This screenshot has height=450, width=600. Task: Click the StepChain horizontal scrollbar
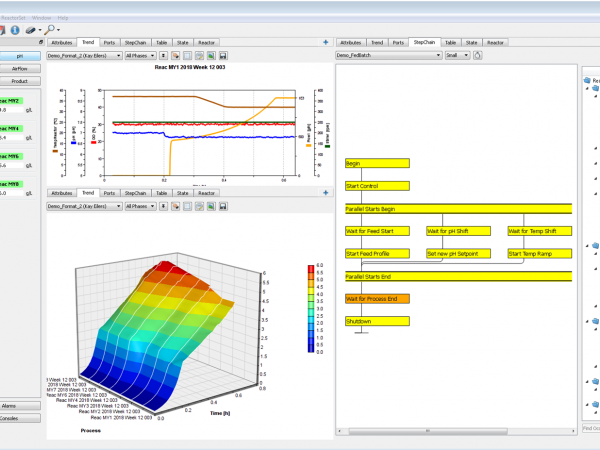click(428, 431)
